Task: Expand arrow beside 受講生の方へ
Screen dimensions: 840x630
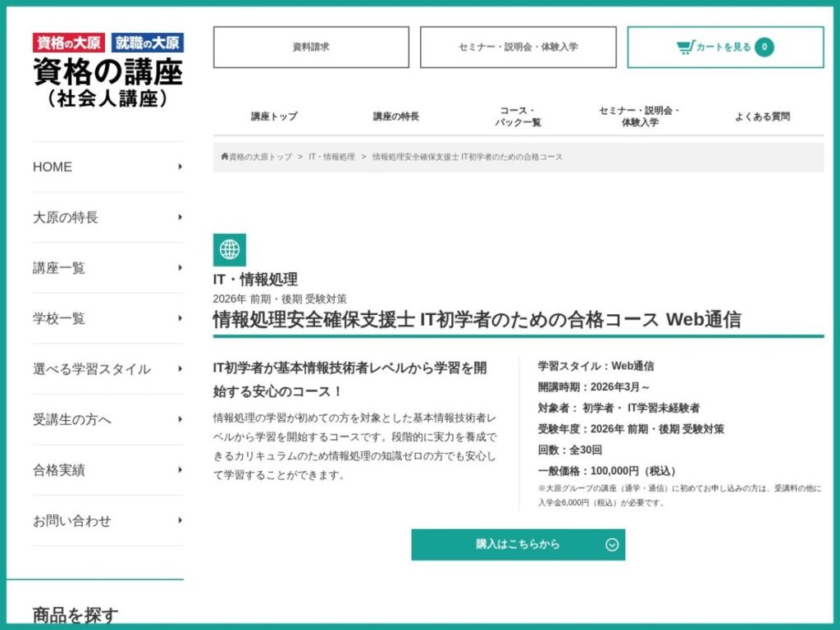Action: [180, 419]
